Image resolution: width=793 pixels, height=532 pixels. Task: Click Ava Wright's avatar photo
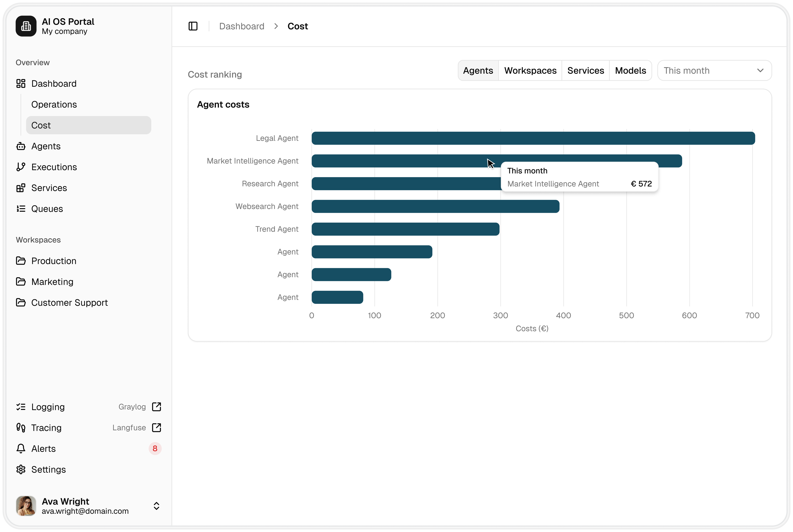pos(26,506)
